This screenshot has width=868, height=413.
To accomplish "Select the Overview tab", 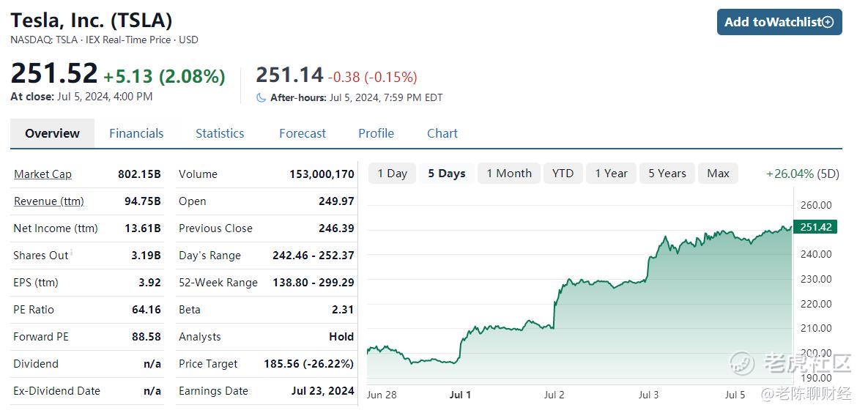I will (x=53, y=133).
